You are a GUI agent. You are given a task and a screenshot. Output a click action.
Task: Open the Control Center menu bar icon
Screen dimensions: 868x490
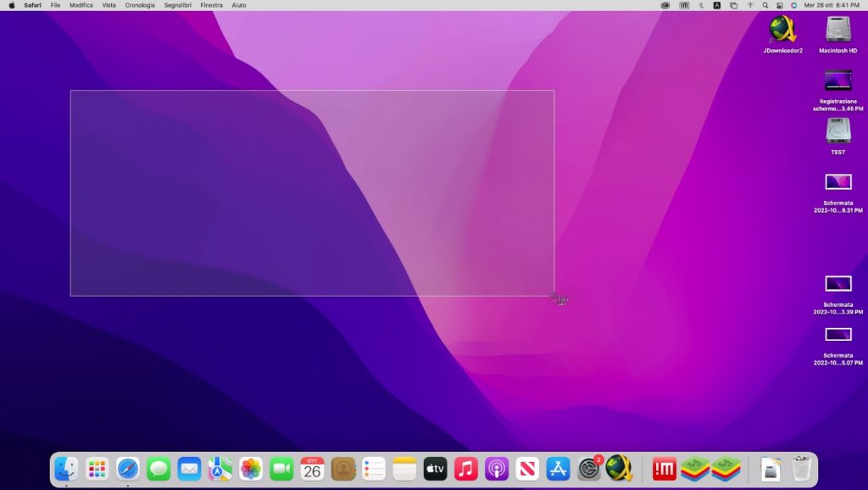[779, 5]
